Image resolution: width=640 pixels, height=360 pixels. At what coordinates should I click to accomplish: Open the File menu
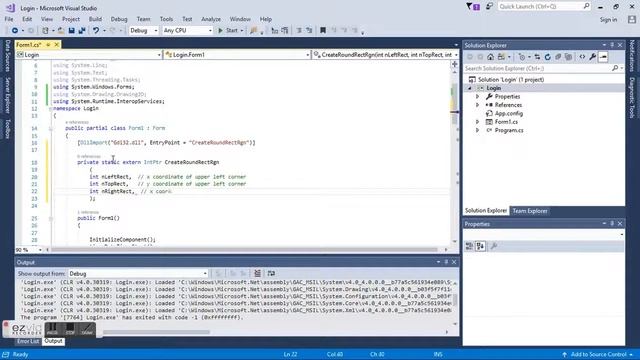9,19
